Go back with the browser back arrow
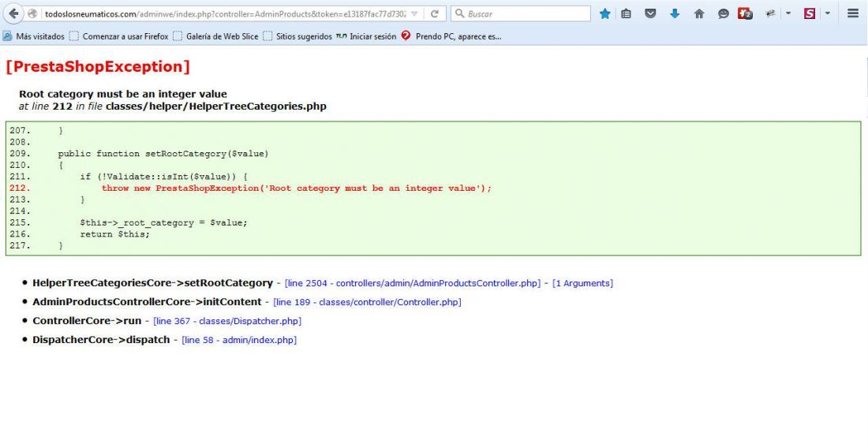The height and width of the screenshot is (448, 868). point(13,14)
